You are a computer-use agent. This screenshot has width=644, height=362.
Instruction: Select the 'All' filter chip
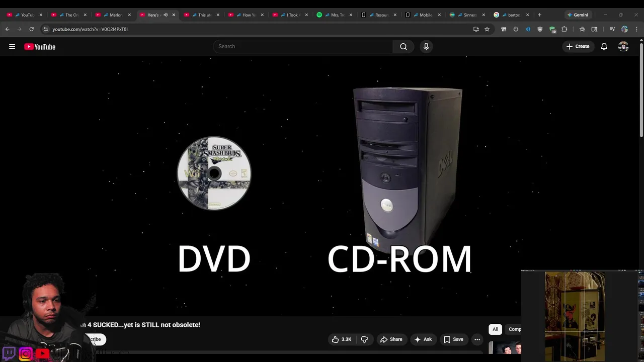[x=495, y=329]
